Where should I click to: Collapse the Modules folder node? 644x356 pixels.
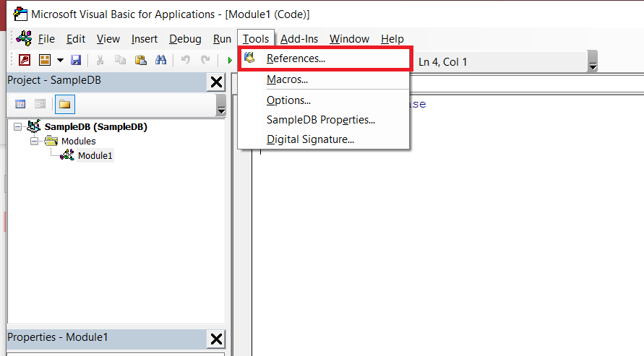[x=35, y=141]
